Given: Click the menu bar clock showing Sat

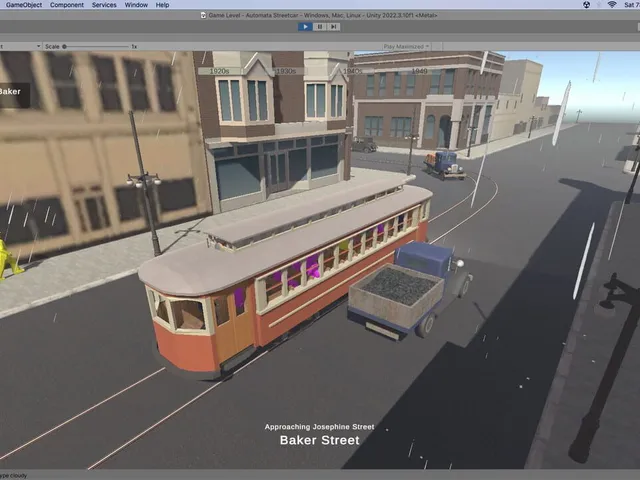Looking at the screenshot, I should click(x=632, y=5).
